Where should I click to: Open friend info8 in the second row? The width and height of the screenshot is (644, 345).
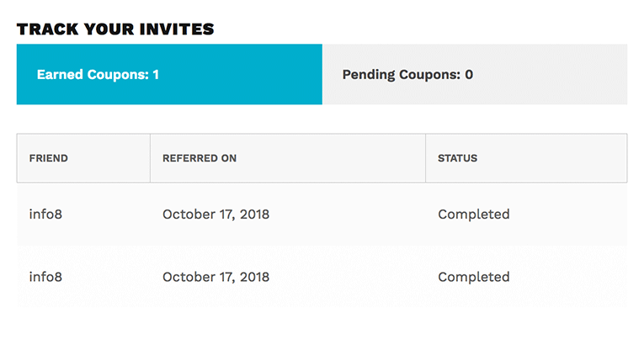(45, 277)
